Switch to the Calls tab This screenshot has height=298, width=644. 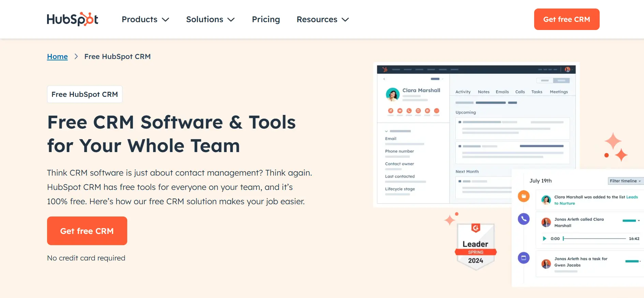(520, 92)
